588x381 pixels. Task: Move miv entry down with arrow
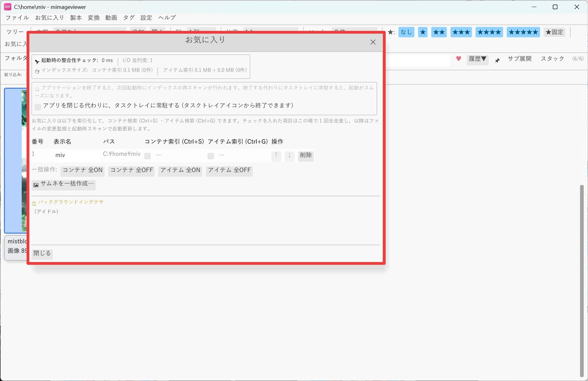click(x=289, y=156)
